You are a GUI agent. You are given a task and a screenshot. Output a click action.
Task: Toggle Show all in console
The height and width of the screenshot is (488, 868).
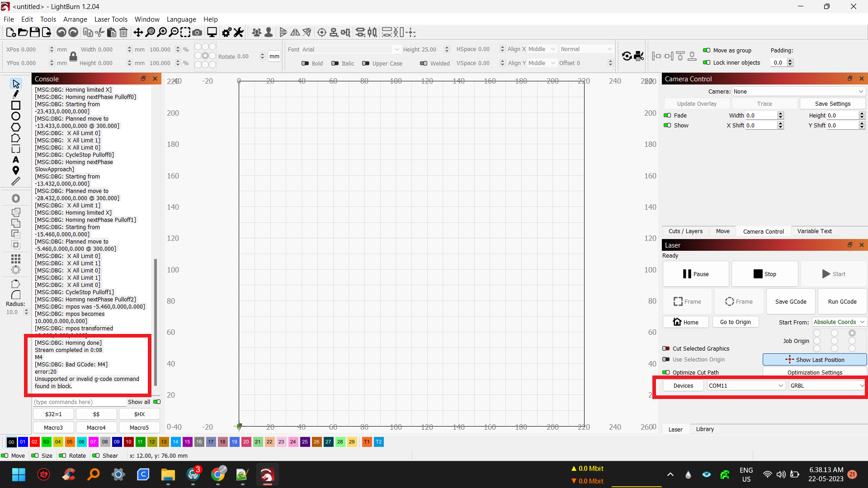(157, 402)
